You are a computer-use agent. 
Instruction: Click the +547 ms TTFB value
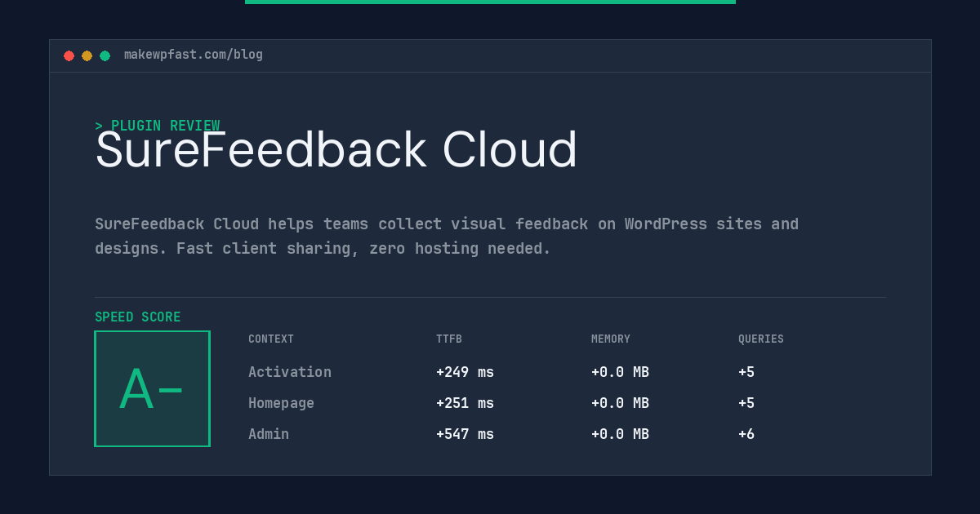click(x=465, y=434)
